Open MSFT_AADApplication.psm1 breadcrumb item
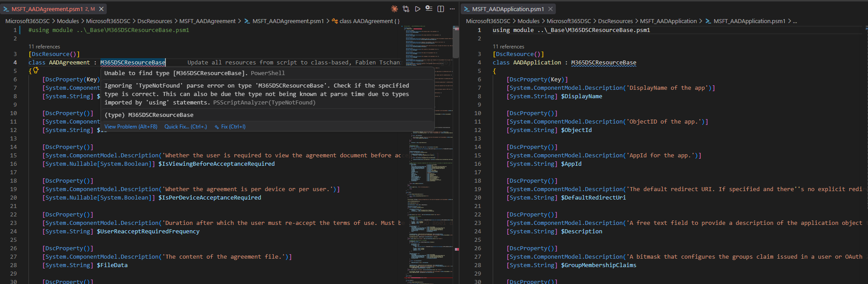 click(745, 21)
